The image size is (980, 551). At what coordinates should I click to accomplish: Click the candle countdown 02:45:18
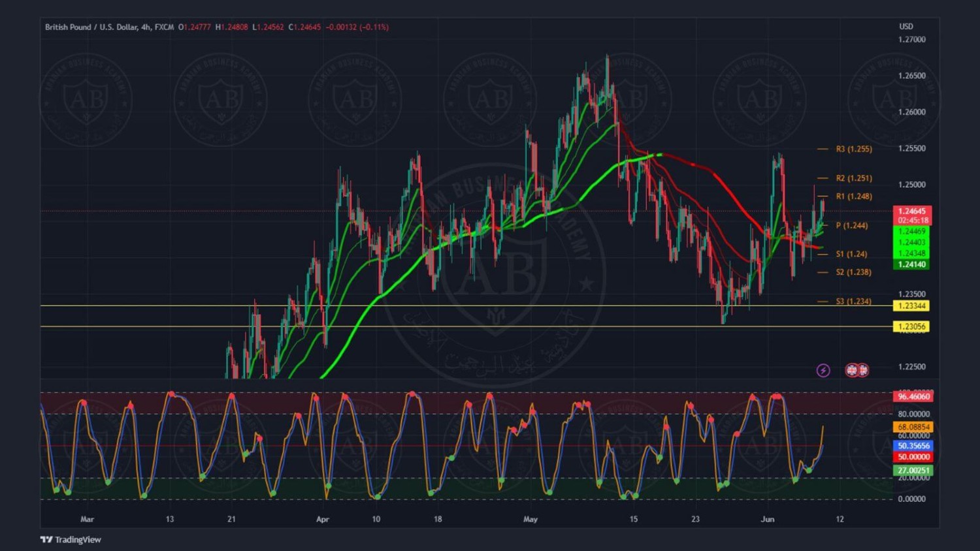pyautogui.click(x=912, y=221)
